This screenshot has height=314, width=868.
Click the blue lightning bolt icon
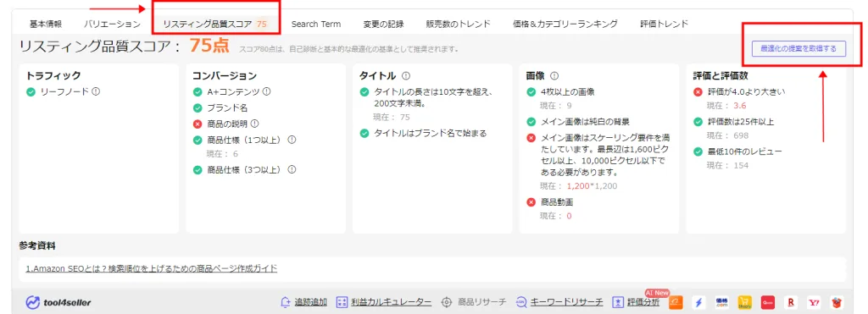[699, 302]
